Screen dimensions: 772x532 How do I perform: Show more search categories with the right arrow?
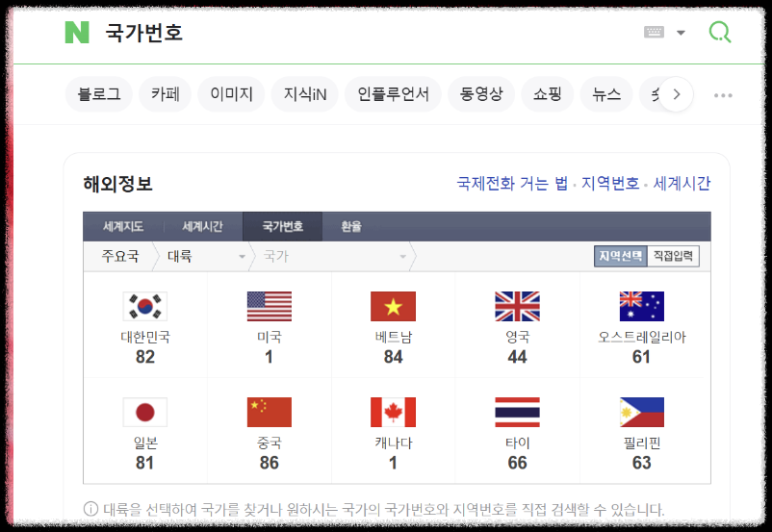pyautogui.click(x=677, y=94)
